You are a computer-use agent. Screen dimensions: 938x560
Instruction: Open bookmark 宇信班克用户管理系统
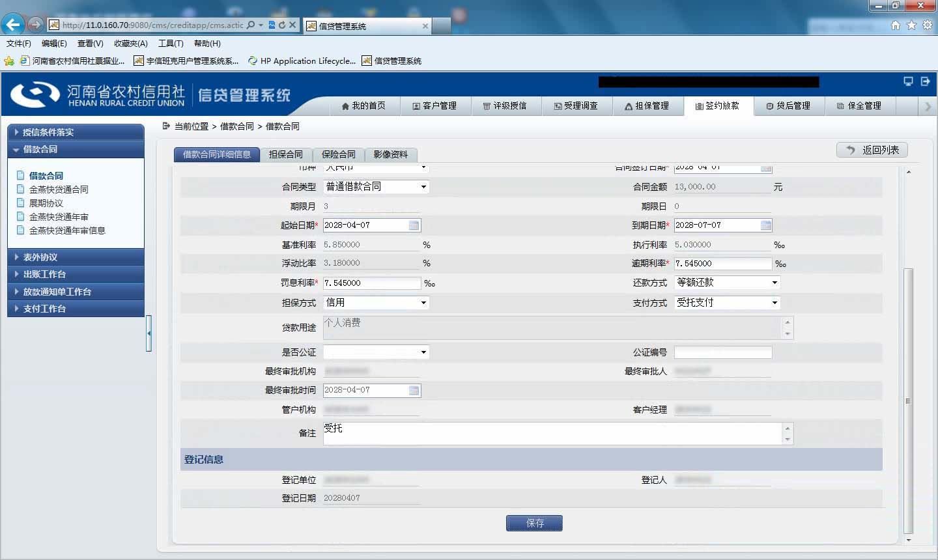186,61
